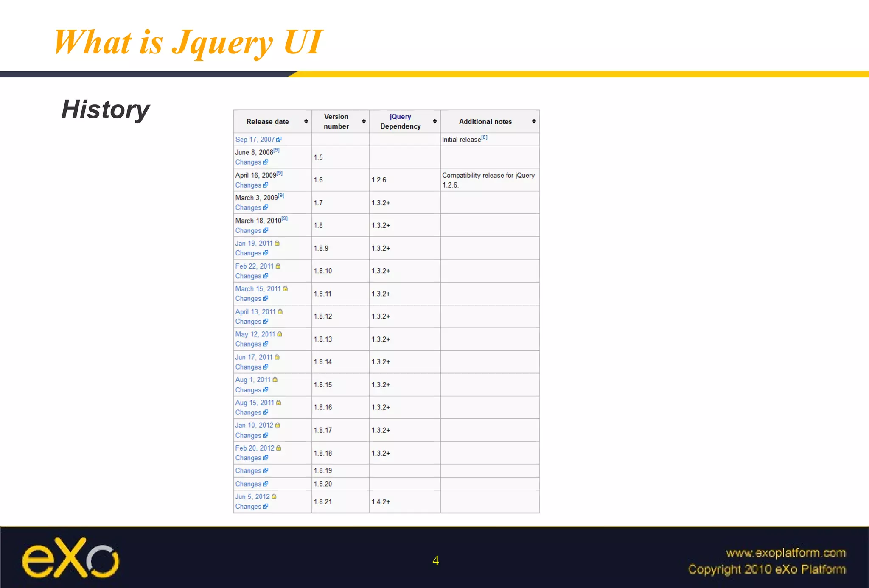The height and width of the screenshot is (588, 869).
Task: Click external icon of Changes under May 12, 2011
Action: pyautogui.click(x=265, y=344)
